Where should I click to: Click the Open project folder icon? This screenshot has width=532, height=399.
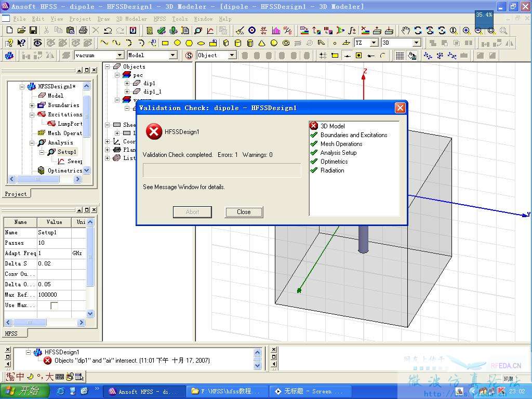click(21, 30)
